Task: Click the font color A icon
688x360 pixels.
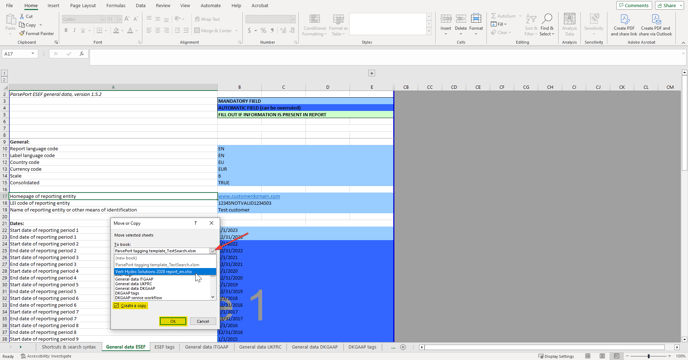Action: pos(130,30)
